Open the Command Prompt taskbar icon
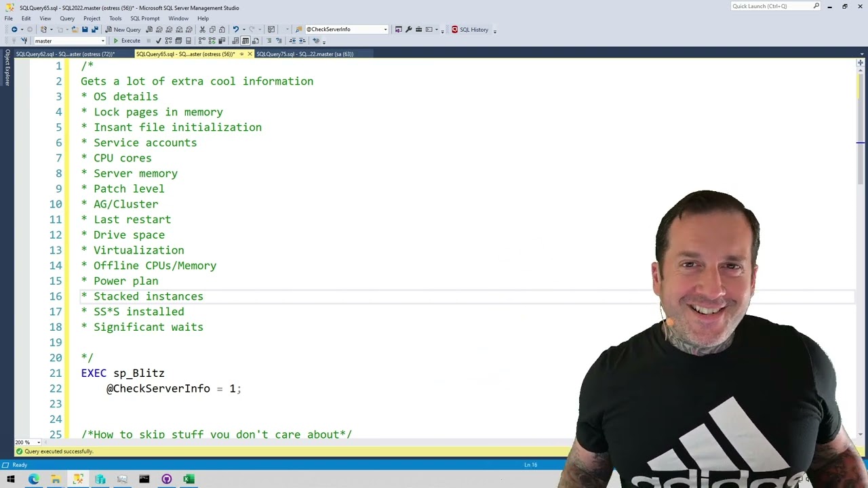The width and height of the screenshot is (868, 488). (x=144, y=479)
